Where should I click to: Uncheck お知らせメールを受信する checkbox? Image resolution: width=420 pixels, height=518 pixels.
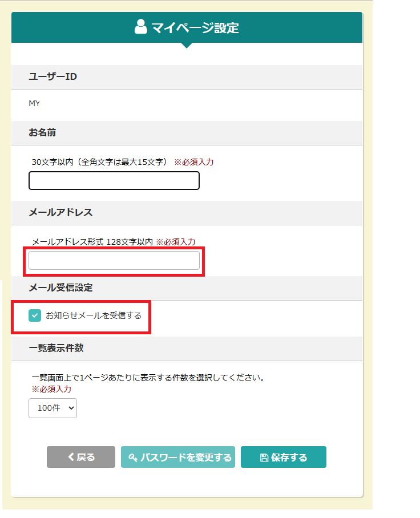click(35, 316)
